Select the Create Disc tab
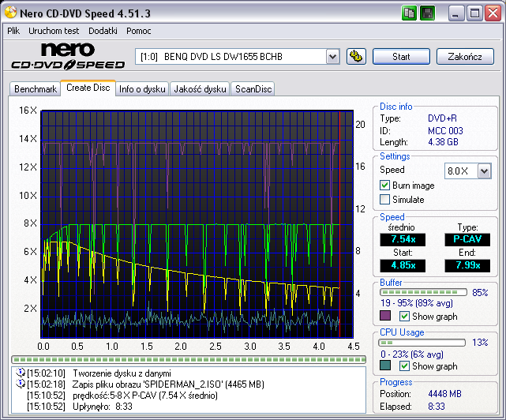The width and height of the screenshot is (506, 420). tap(88, 88)
